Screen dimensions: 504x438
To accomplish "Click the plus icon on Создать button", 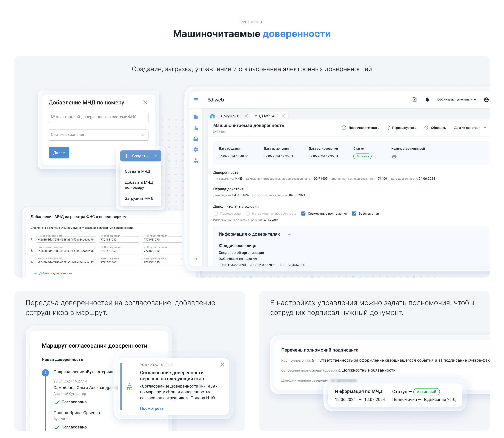I will 126,156.
